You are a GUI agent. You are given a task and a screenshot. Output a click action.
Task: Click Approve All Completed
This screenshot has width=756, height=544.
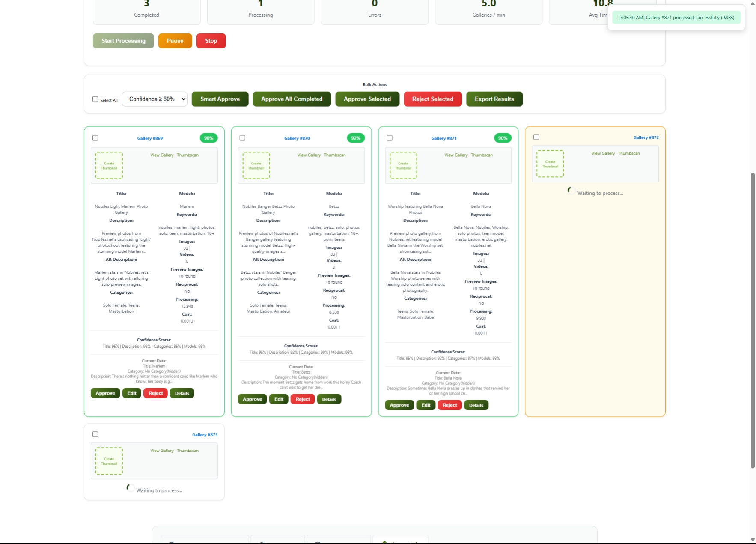point(292,99)
